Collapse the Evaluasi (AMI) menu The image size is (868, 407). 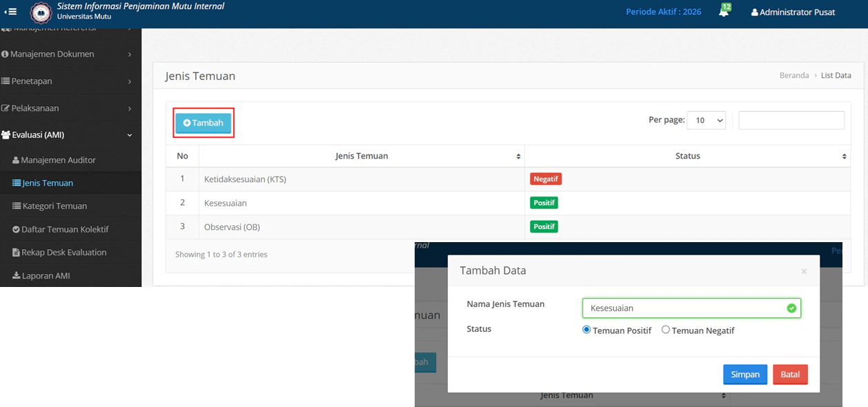(x=70, y=135)
